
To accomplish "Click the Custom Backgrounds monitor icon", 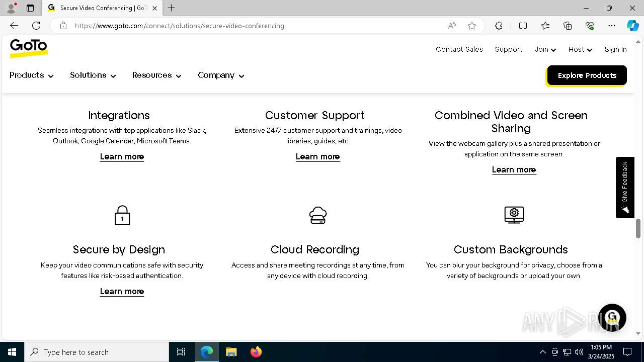I will 514,215.
